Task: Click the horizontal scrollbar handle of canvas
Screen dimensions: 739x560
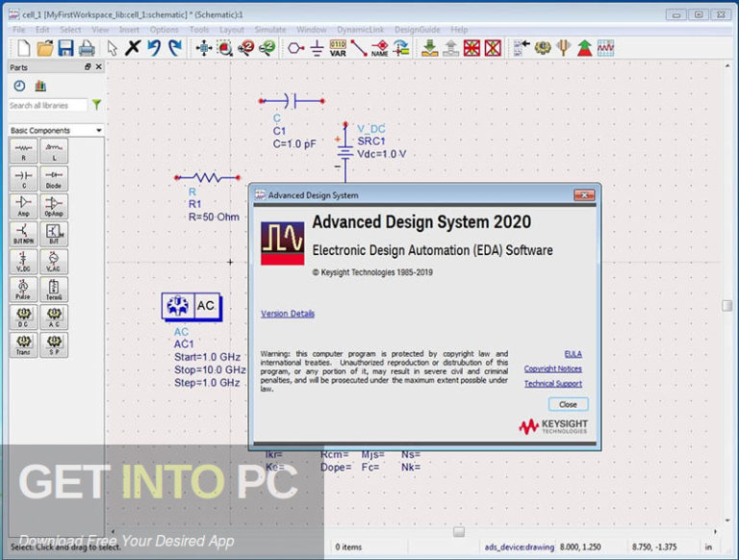Action: pyautogui.click(x=459, y=532)
